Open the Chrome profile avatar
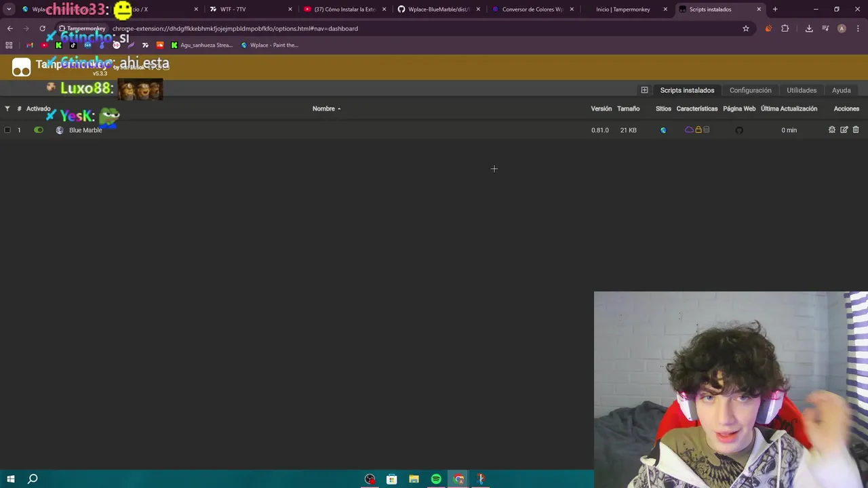Screen dimensions: 868x488 [842, 28]
